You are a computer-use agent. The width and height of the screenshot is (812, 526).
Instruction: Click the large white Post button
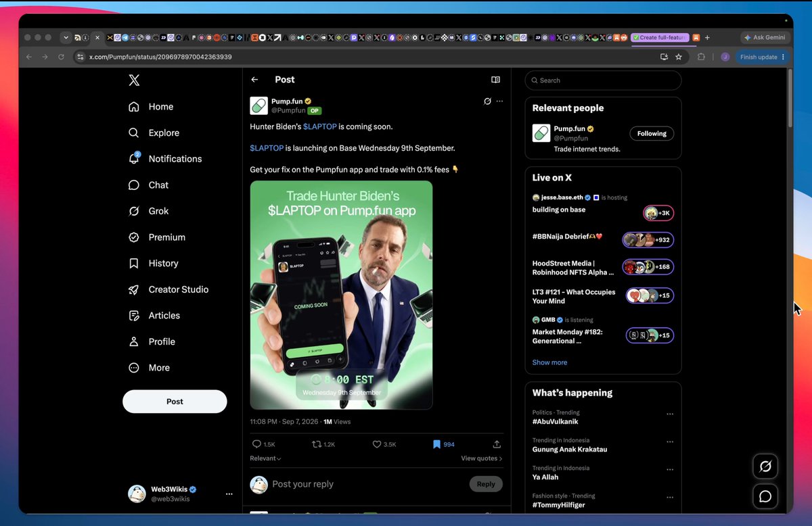(x=175, y=402)
